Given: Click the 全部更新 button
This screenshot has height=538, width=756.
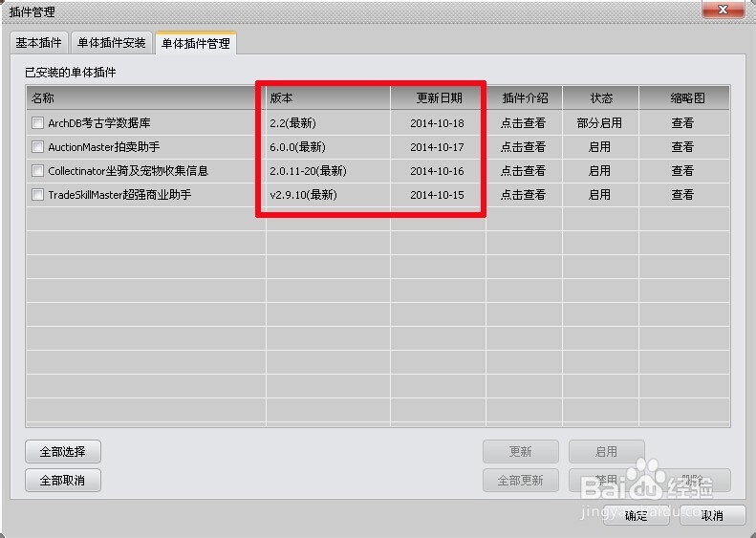Looking at the screenshot, I should pos(521,480).
